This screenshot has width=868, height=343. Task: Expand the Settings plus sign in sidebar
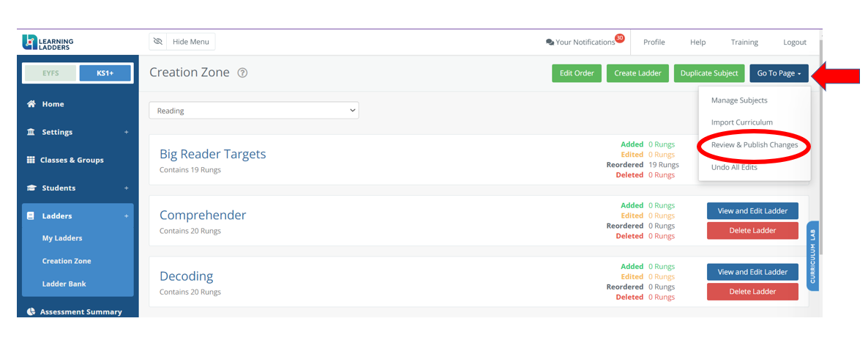click(x=126, y=133)
